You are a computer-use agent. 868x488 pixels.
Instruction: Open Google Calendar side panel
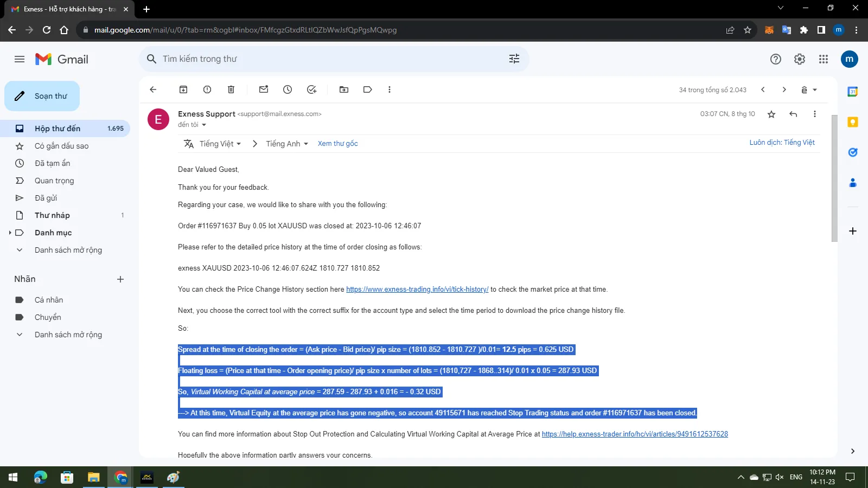point(853,92)
